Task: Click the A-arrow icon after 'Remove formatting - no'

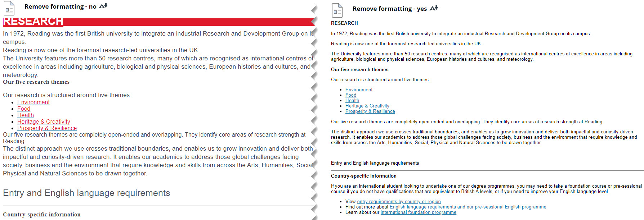Action: tap(103, 6)
